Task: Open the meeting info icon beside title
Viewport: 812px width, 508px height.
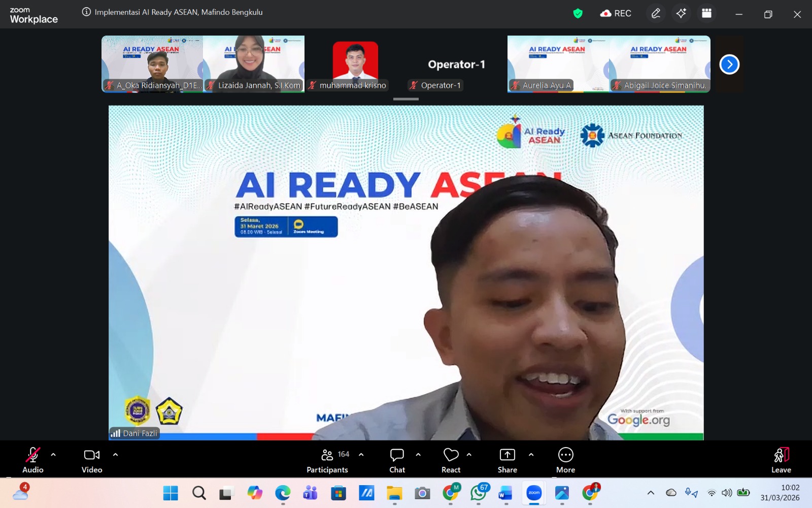Action: (x=86, y=12)
